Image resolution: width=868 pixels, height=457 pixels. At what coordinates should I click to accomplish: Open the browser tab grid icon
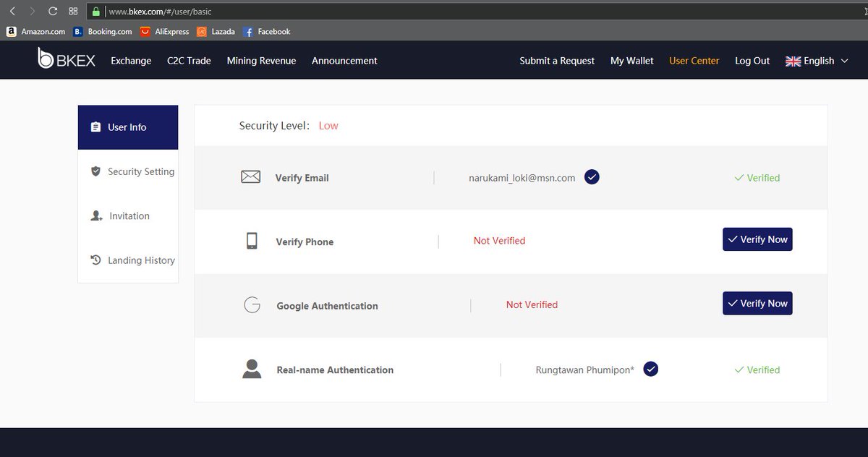[x=73, y=12]
